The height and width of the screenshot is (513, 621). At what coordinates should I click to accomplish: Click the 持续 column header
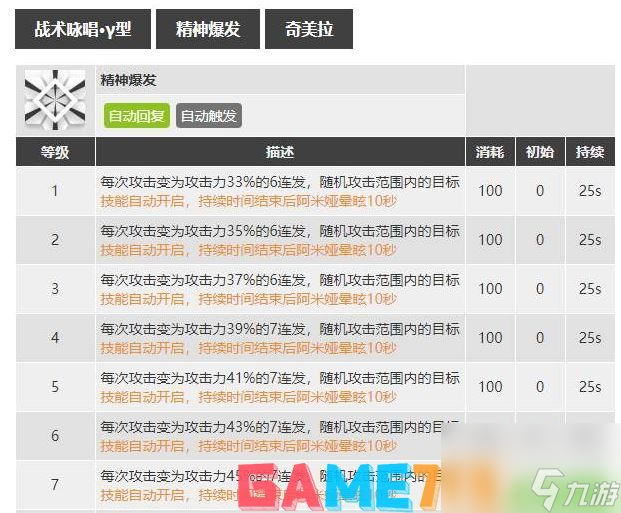[x=590, y=152]
